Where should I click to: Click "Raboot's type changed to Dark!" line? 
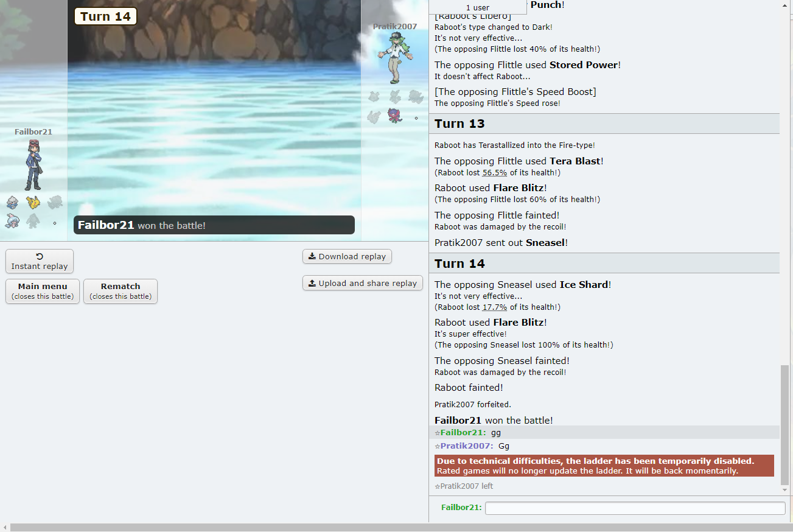click(x=494, y=27)
